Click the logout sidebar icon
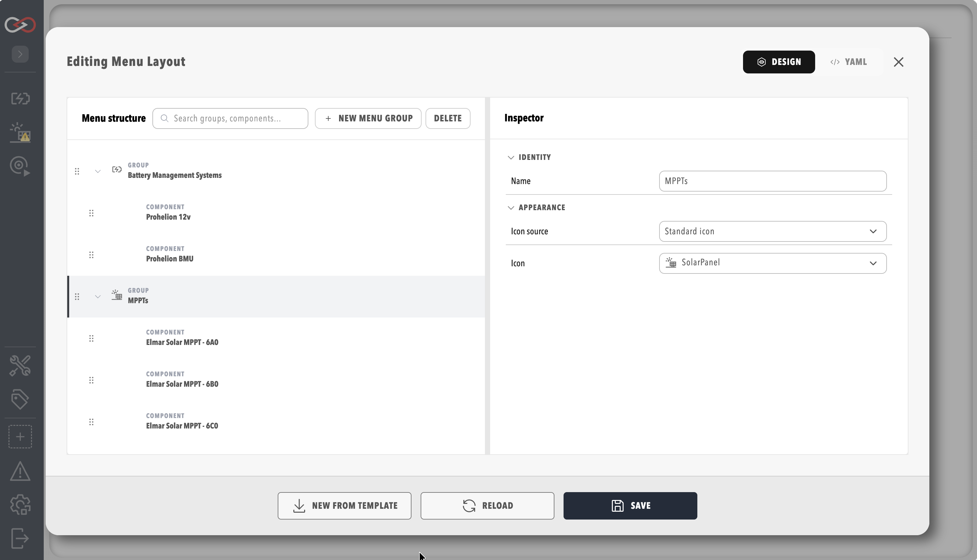 click(x=20, y=538)
